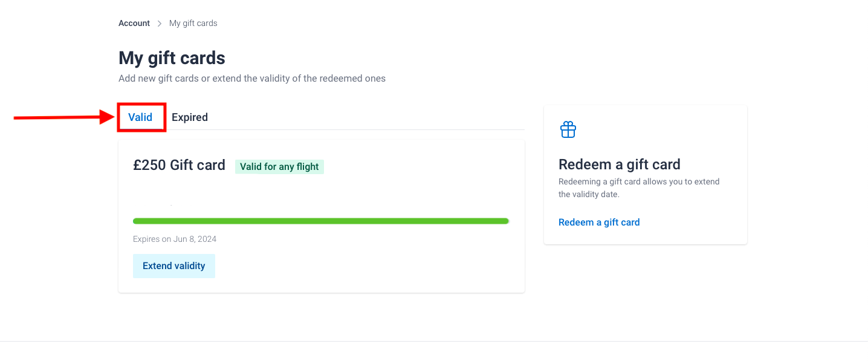Click the Expires on Jun 8, 2024 text

pos(175,239)
